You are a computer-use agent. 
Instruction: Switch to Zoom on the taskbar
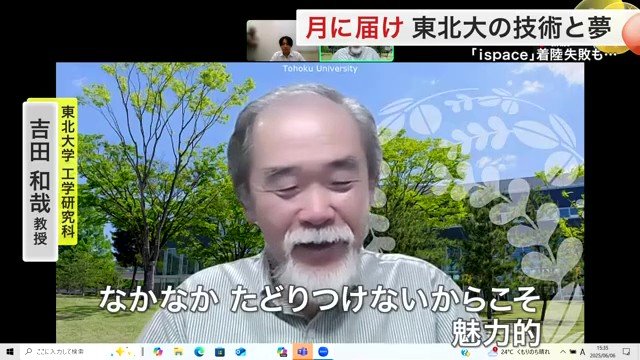pos(323,351)
